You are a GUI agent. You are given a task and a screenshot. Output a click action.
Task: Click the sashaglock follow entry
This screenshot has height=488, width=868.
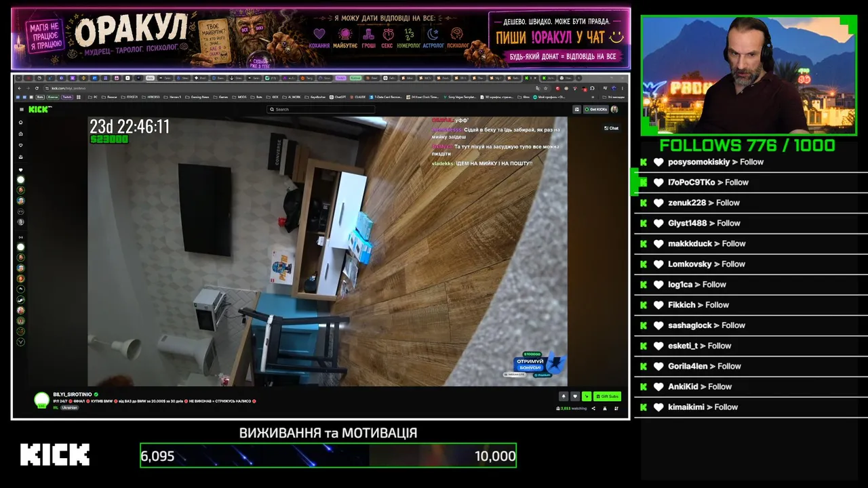(x=751, y=325)
